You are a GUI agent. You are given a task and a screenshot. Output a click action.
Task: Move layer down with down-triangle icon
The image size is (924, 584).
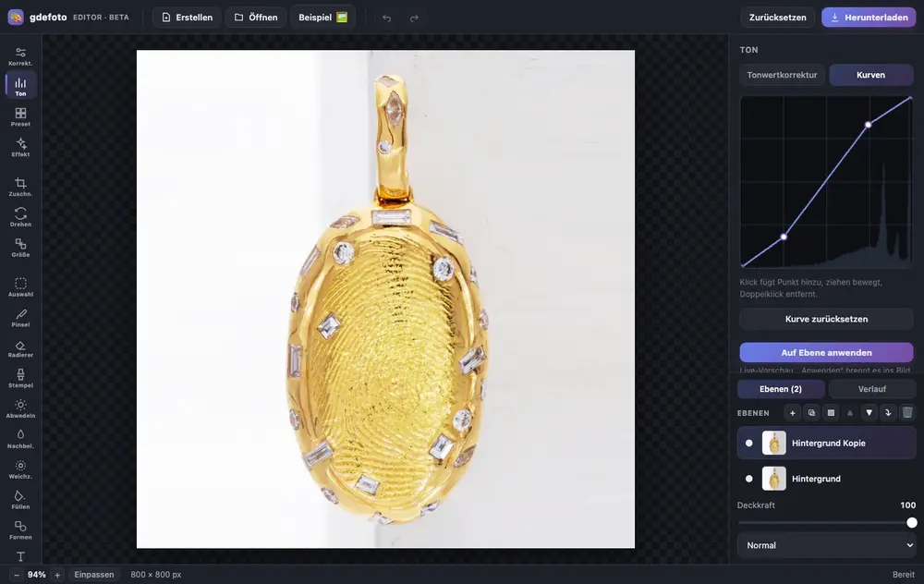(x=869, y=413)
